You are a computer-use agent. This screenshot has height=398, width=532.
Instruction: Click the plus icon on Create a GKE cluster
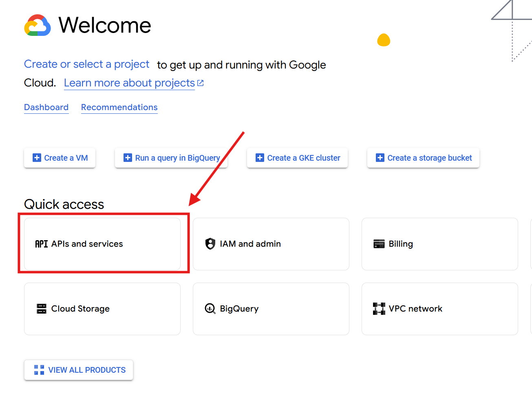(x=260, y=158)
